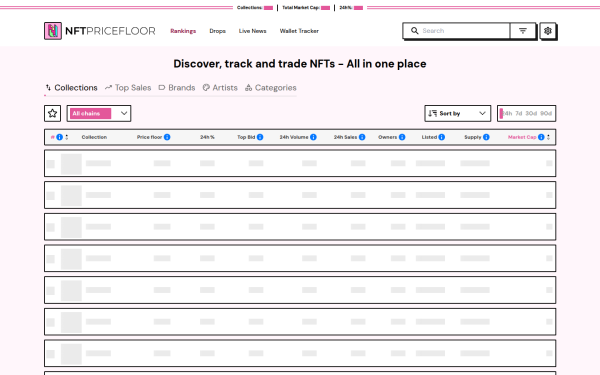This screenshot has height=375, width=600.
Task: Switch to Categories tab
Action: coord(271,88)
